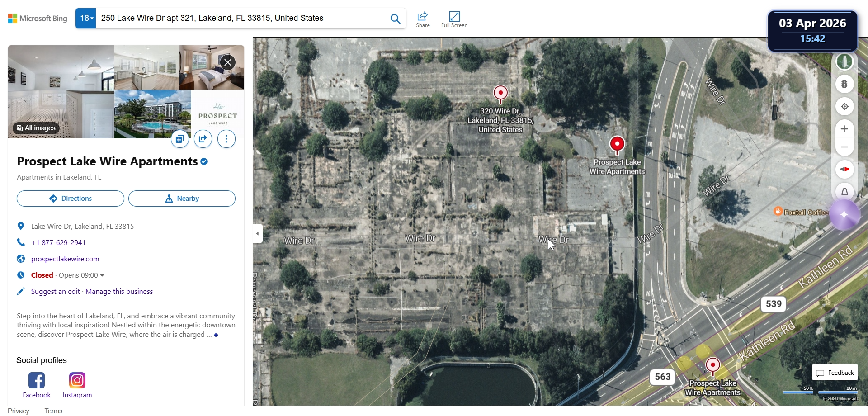Click the address Lake Wire Dr, Lakeland
Image resolution: width=868 pixels, height=416 pixels.
(82, 226)
